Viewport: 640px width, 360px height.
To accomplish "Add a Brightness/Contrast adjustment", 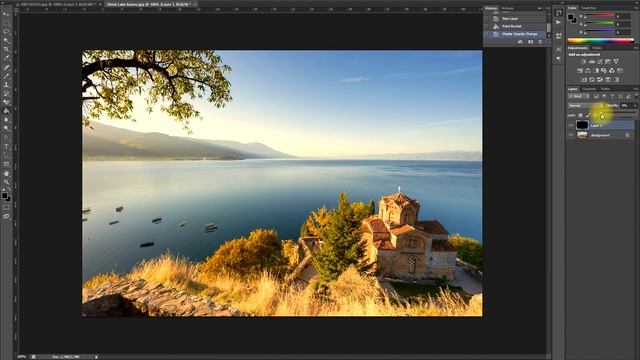I will (584, 62).
